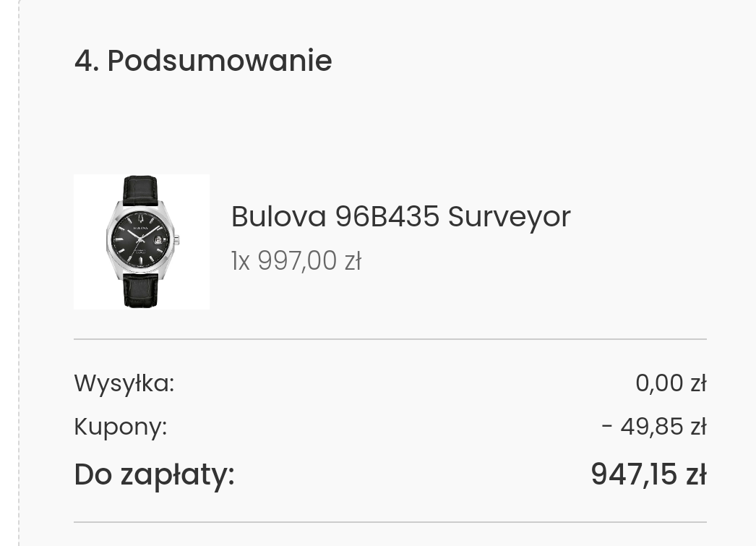
Task: Click the divider line under the total amount
Action: pyautogui.click(x=390, y=522)
